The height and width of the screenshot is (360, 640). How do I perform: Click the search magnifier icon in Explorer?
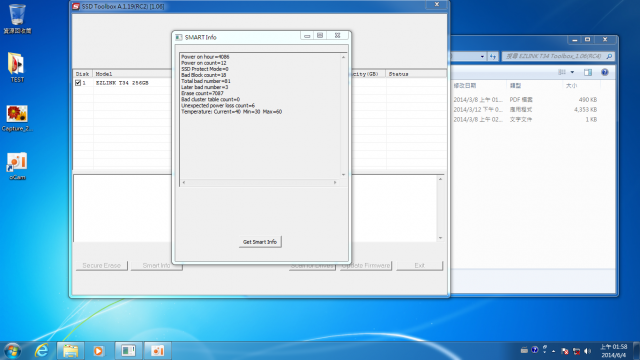pyautogui.click(x=609, y=56)
